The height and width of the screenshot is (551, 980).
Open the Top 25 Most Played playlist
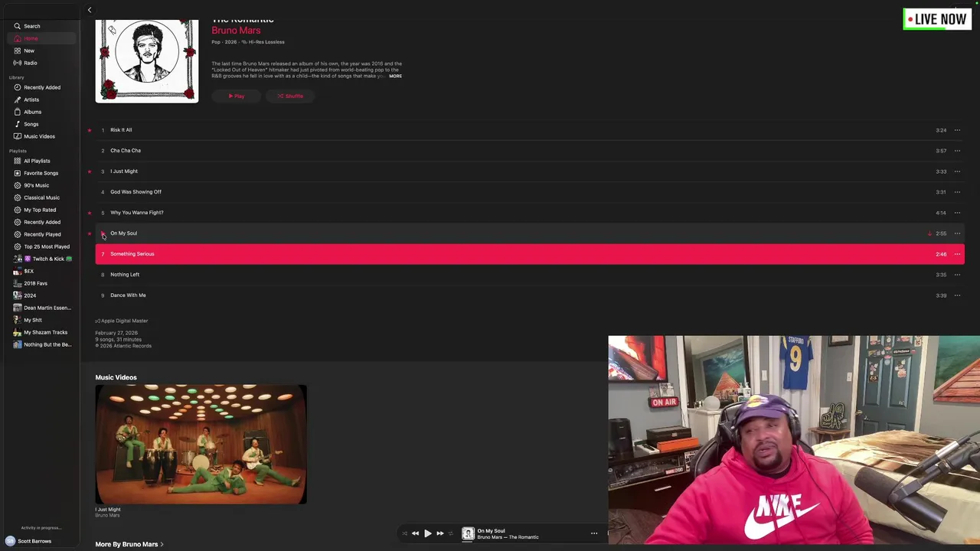[46, 246]
